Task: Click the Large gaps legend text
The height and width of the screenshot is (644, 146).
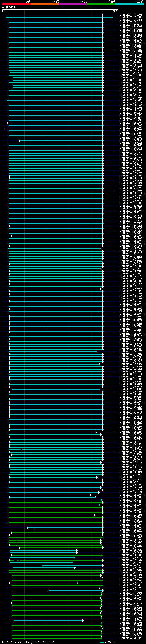Action: tap(28, 642)
